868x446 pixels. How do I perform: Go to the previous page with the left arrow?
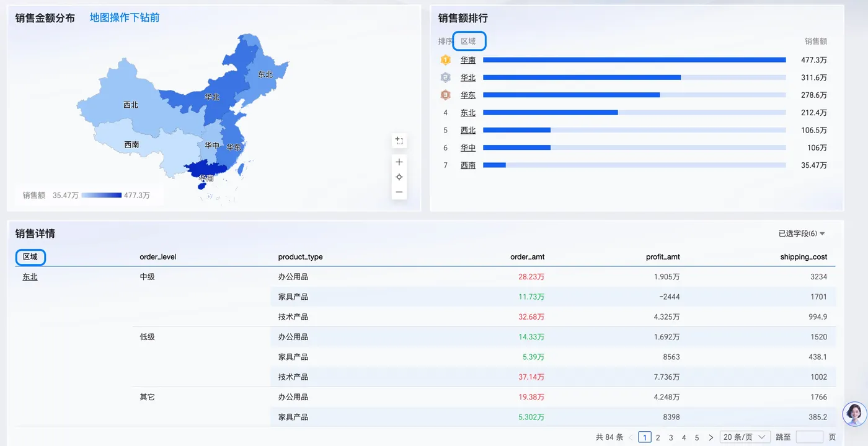click(631, 437)
